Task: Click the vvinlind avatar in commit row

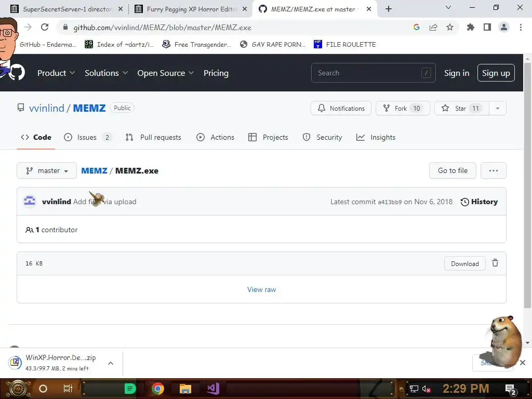Action: pos(30,201)
